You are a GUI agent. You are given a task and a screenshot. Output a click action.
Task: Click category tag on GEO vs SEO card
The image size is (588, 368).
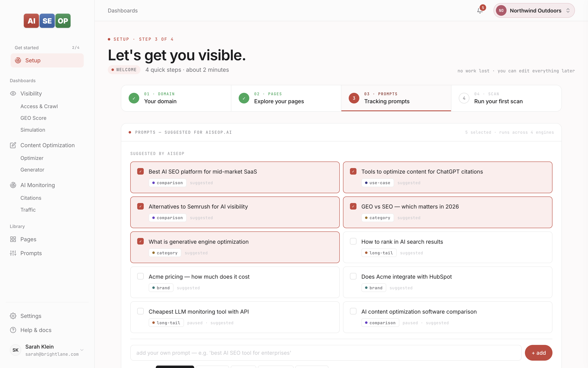(x=377, y=218)
